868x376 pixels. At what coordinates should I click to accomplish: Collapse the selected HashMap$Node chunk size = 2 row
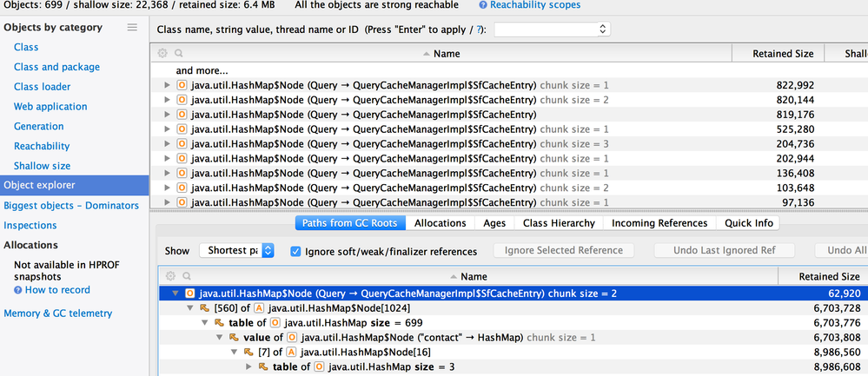[x=176, y=294]
